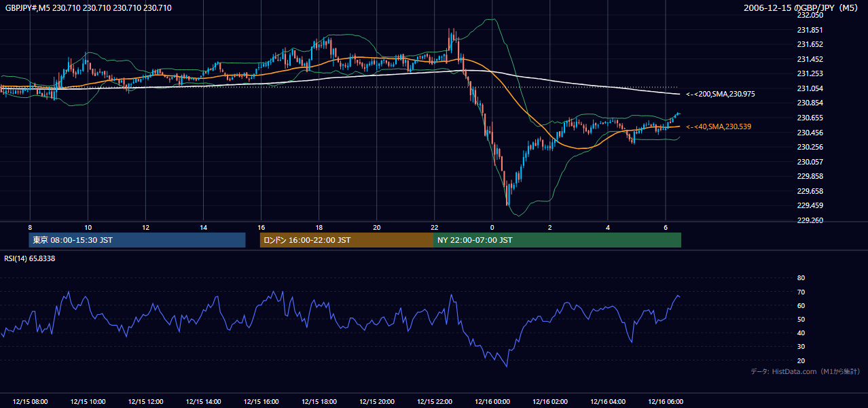Click the 40 SMA 230.539 label
The height and width of the screenshot is (408, 868).
pyautogui.click(x=719, y=126)
